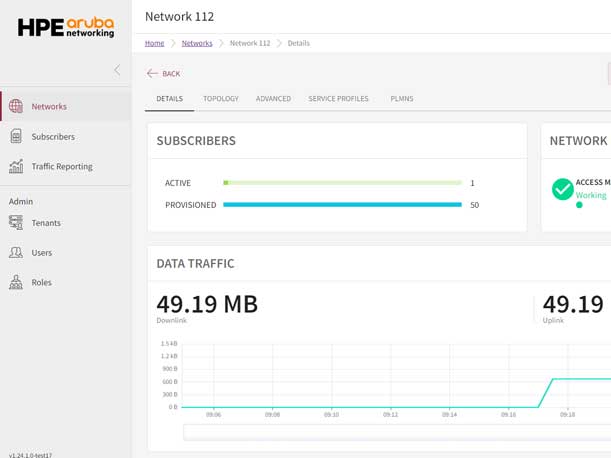Viewport: 611px width, 458px height.
Task: Click the Provisioned subscribers blue bar
Action: pyautogui.click(x=342, y=205)
